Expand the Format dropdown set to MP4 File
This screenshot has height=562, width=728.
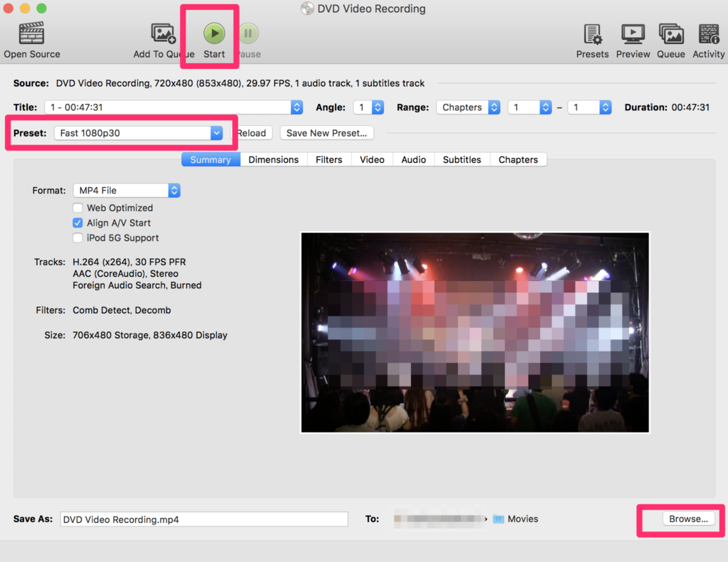pos(127,191)
